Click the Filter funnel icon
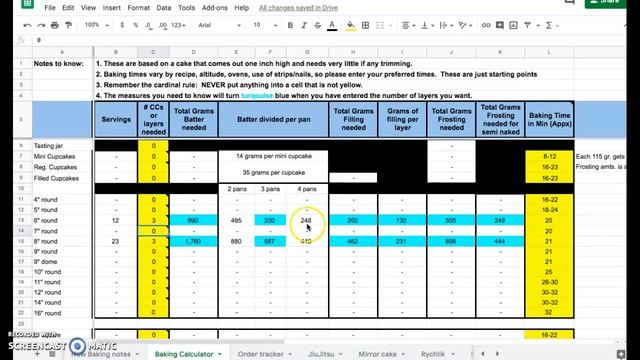Screen dimensions: 640x360 click(527, 25)
